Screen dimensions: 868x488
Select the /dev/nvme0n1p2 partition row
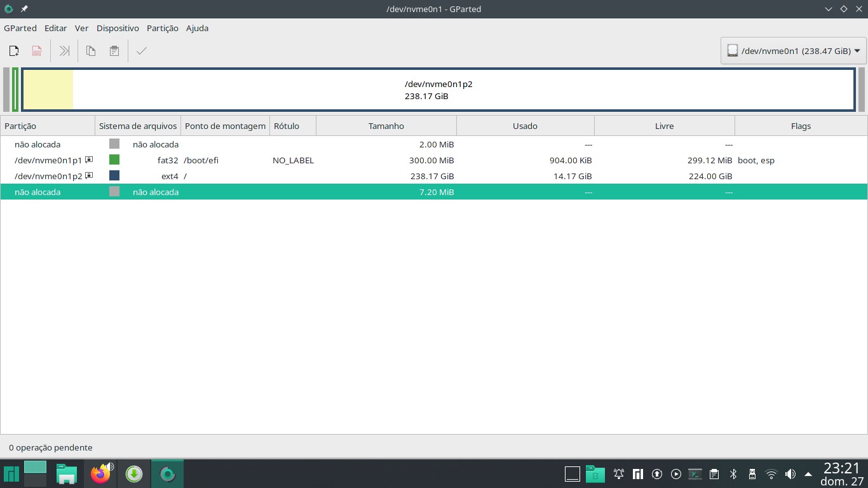434,176
